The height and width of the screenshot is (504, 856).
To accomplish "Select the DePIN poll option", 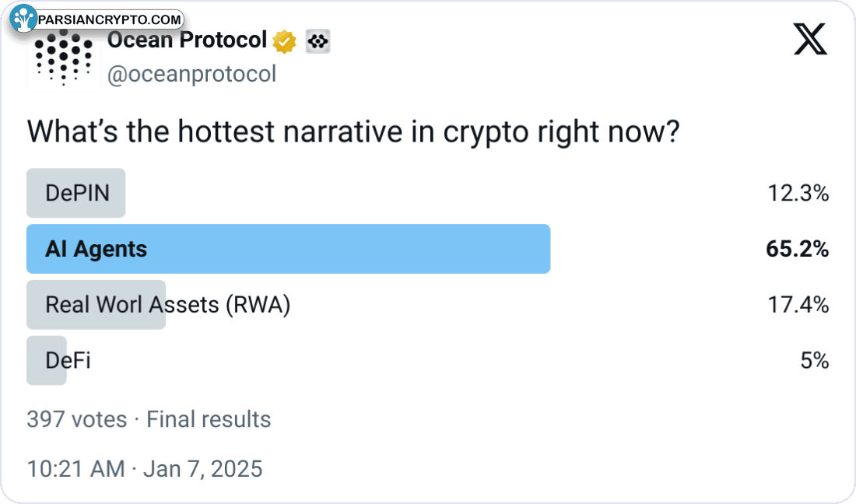I will tap(77, 193).
